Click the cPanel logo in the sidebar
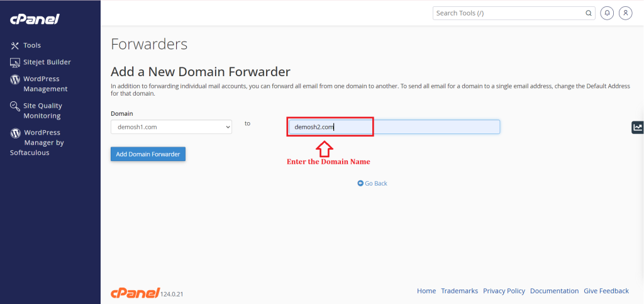 tap(35, 20)
